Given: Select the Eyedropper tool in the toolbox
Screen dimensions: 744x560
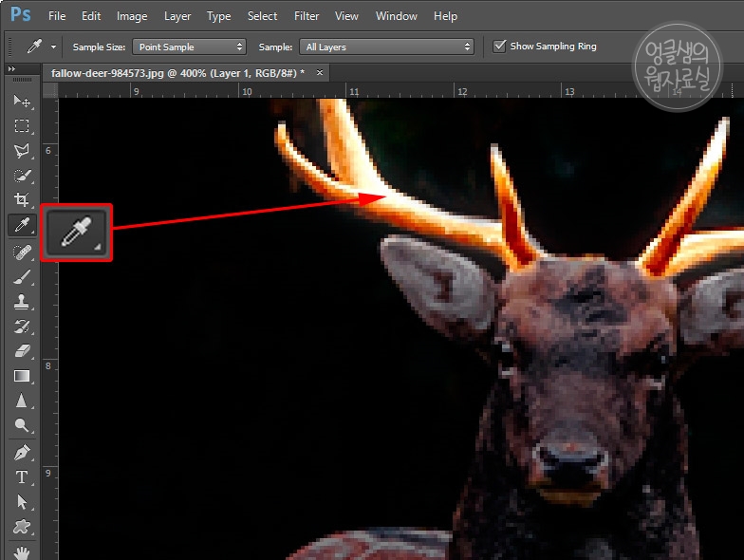Looking at the screenshot, I should (x=21, y=225).
